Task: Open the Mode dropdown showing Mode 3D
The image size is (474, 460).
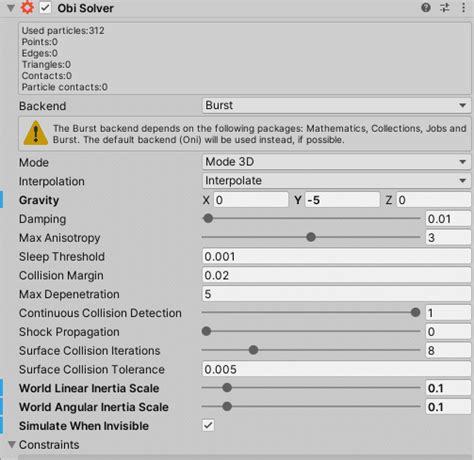Action: point(336,162)
